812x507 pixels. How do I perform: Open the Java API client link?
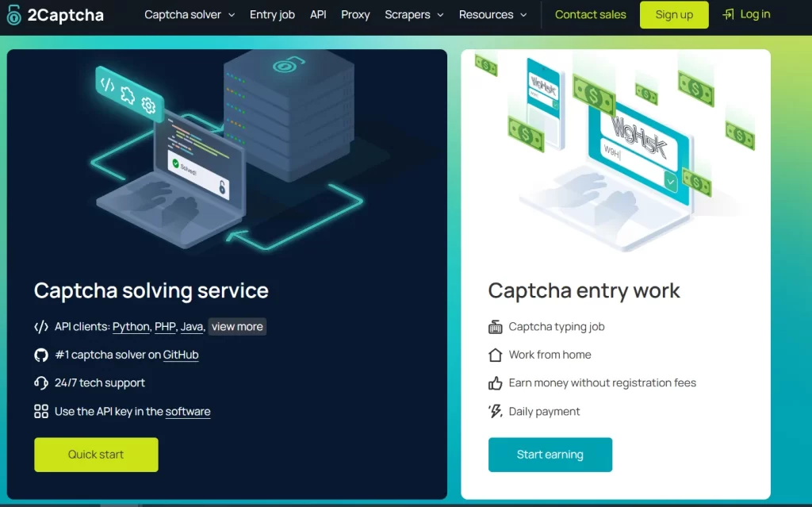tap(192, 327)
